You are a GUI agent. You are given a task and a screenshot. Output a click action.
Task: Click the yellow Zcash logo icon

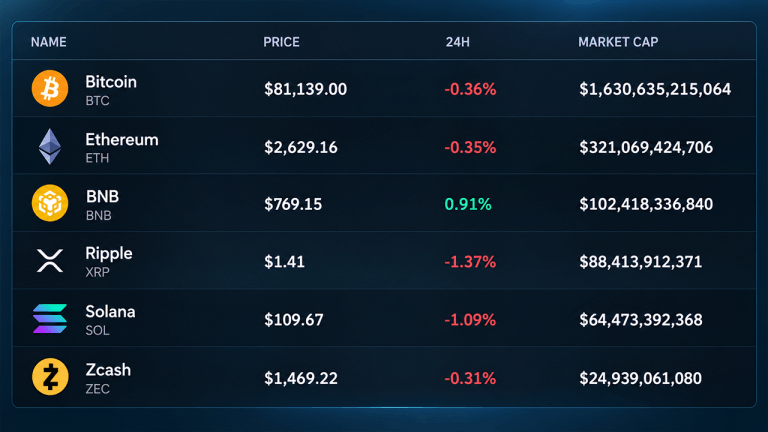coord(50,377)
